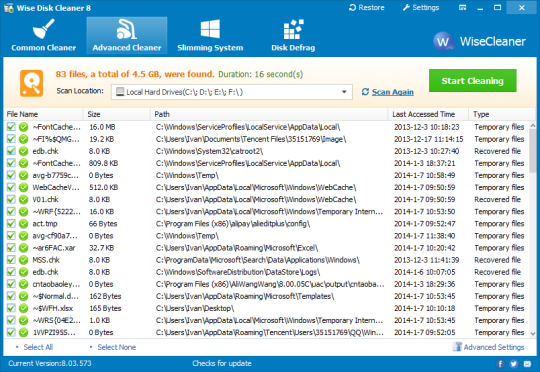Click the Advanced Settings icon
540x372 pixels.
[x=457, y=347]
